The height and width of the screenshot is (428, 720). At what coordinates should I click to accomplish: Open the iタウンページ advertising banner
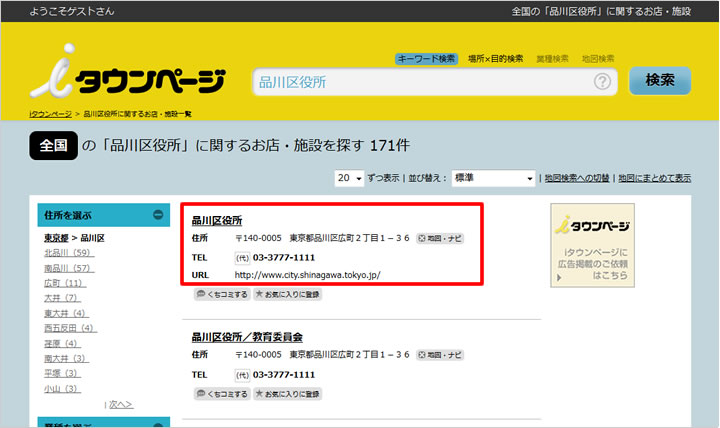tap(592, 245)
